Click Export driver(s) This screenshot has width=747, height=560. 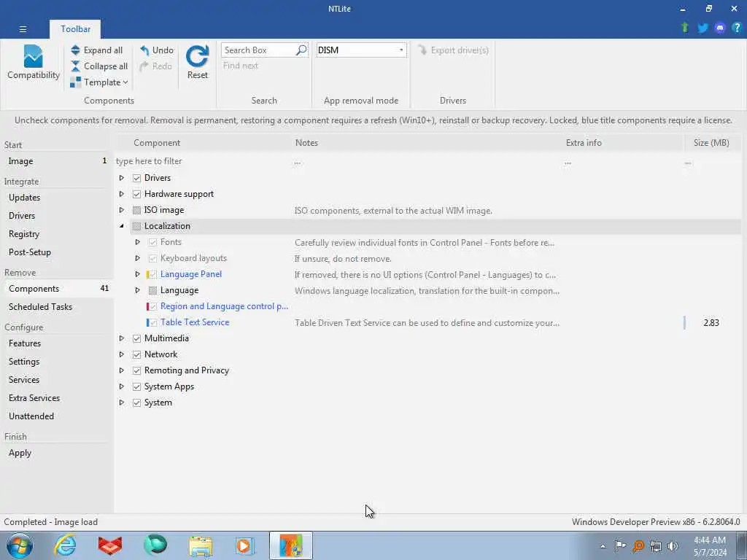453,50
